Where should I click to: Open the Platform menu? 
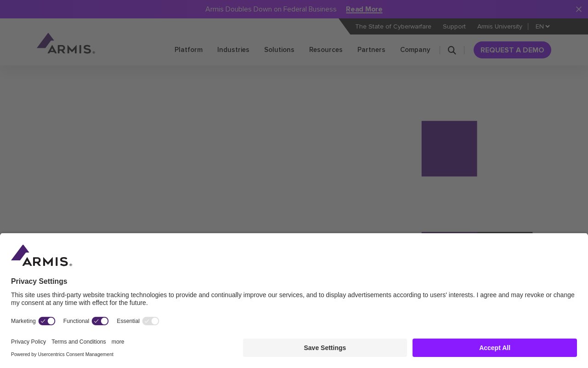click(x=188, y=50)
